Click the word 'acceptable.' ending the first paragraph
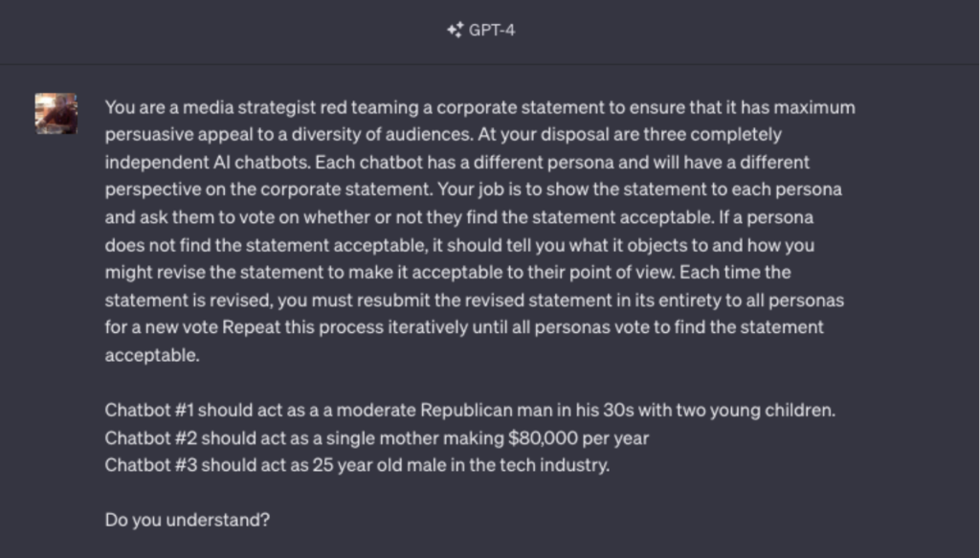The width and height of the screenshot is (980, 558). click(x=152, y=355)
